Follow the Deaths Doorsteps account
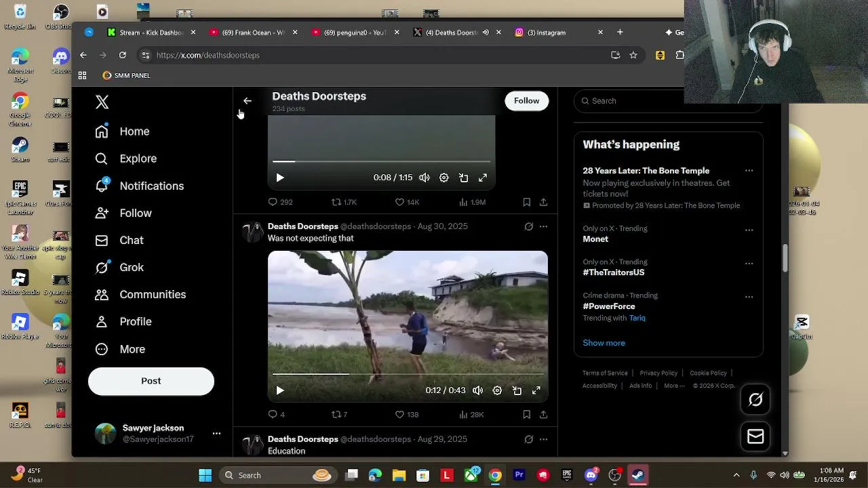This screenshot has height=488, width=868. pos(526,101)
